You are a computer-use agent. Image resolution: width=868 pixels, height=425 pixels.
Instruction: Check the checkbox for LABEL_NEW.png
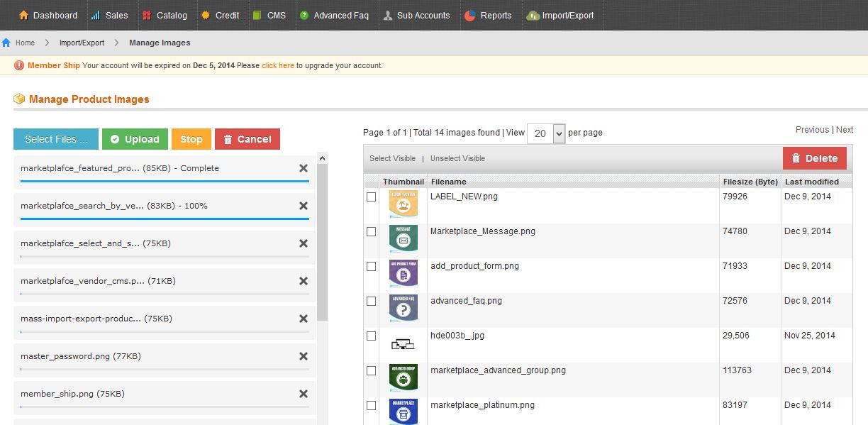coord(371,197)
